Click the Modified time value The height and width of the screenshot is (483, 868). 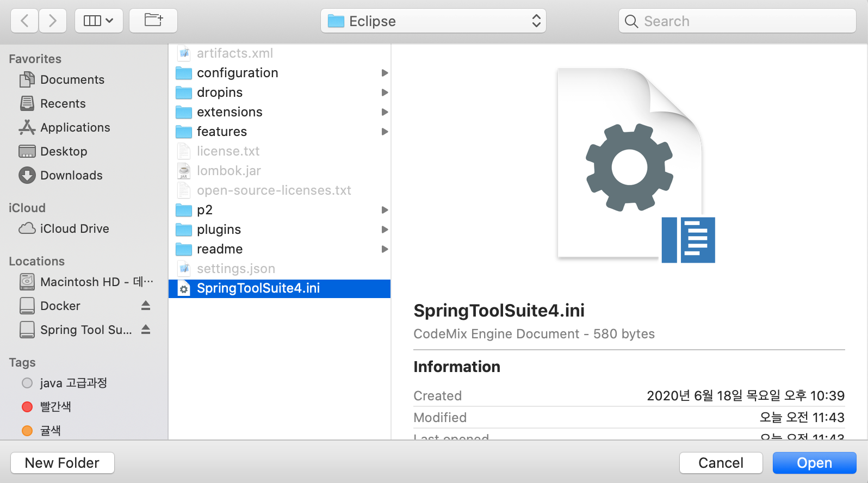[x=802, y=418]
